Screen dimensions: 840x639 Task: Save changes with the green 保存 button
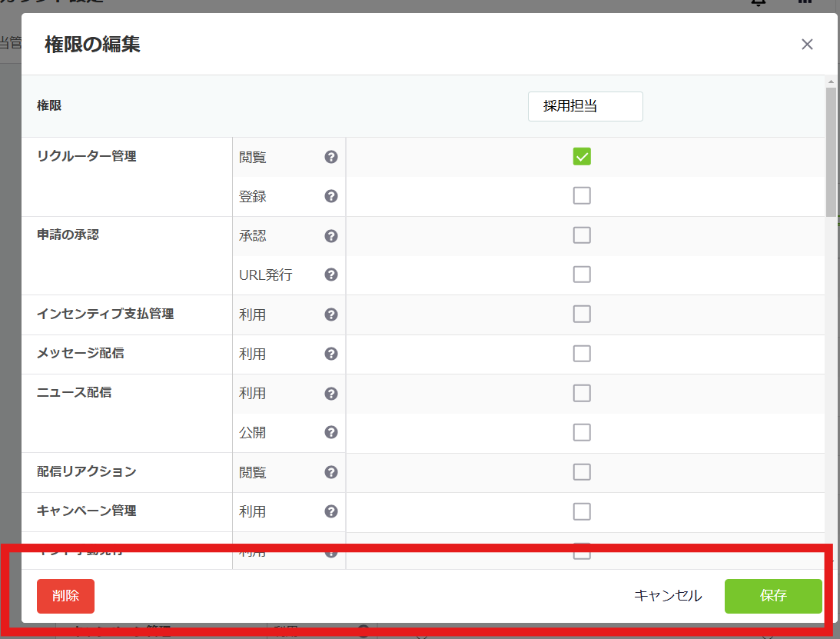tap(772, 596)
